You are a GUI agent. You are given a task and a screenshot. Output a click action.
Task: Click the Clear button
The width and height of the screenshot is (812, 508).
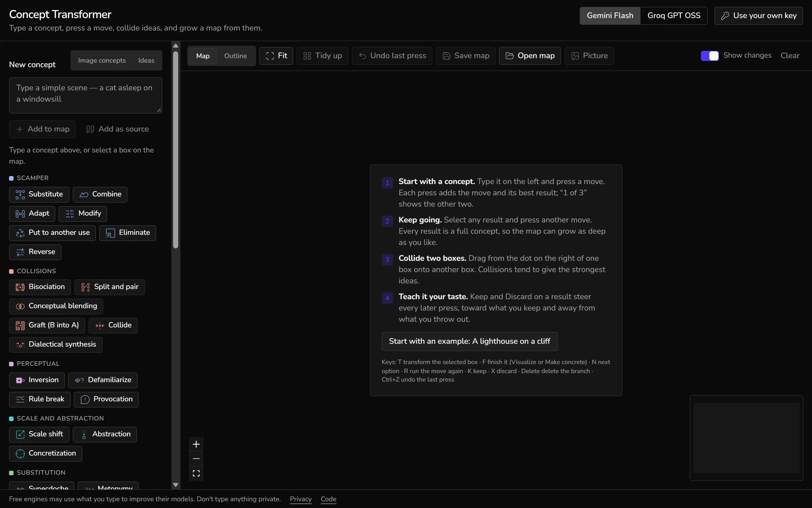(x=790, y=56)
